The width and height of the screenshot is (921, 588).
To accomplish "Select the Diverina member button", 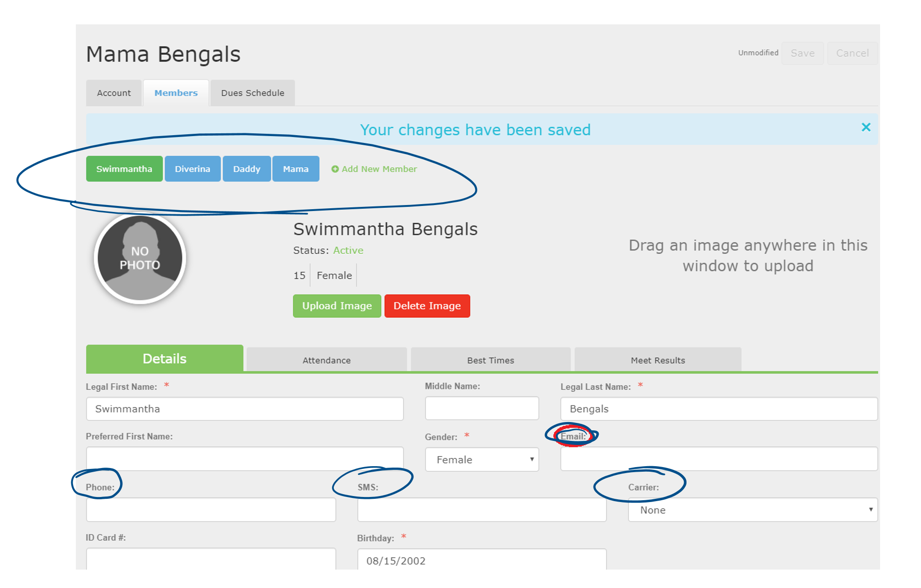I will 192,169.
